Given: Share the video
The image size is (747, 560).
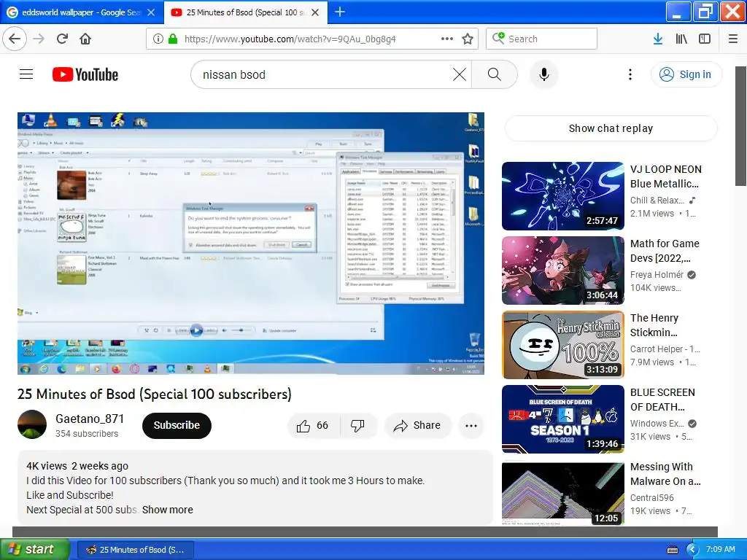Looking at the screenshot, I should pyautogui.click(x=417, y=425).
